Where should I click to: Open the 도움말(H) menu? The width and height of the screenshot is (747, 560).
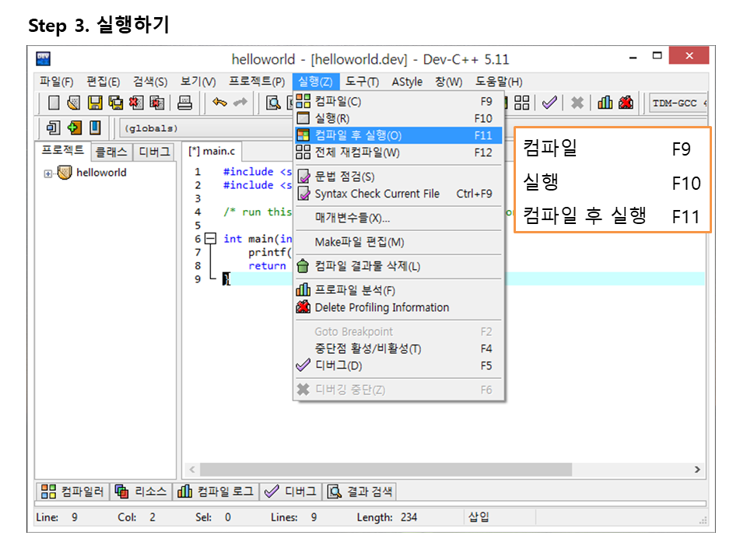point(499,82)
